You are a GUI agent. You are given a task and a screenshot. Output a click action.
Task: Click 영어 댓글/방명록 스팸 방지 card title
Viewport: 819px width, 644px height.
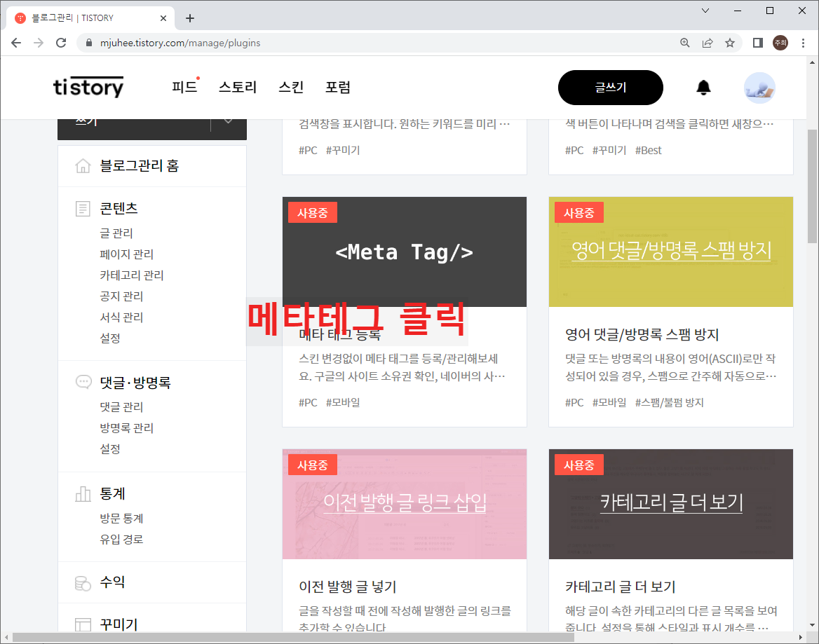[x=642, y=334]
